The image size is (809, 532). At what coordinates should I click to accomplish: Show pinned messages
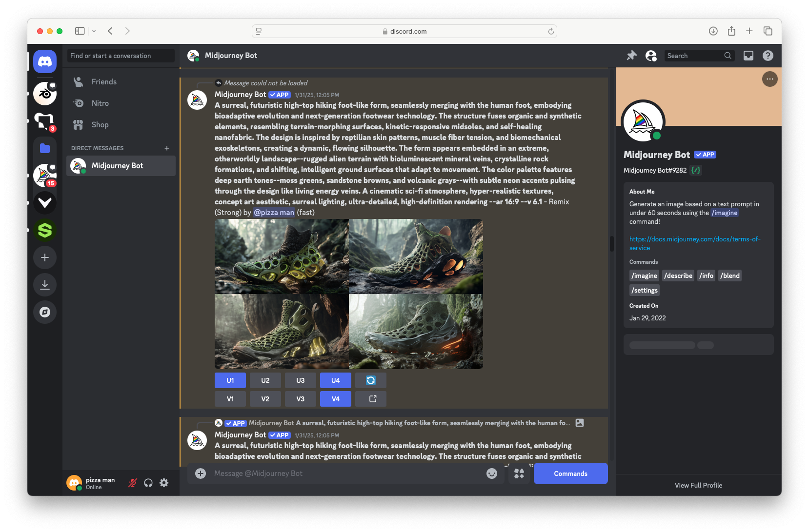tap(632, 56)
